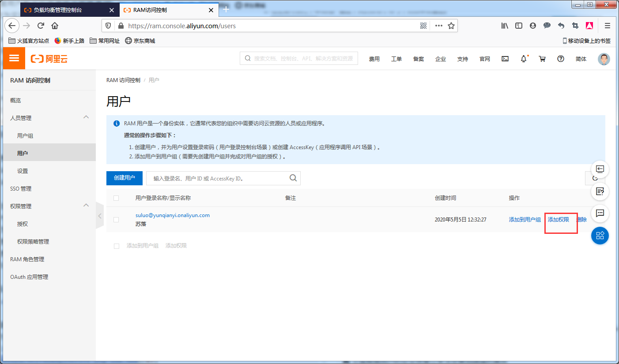Collapse the 人员管理 section

click(87, 118)
